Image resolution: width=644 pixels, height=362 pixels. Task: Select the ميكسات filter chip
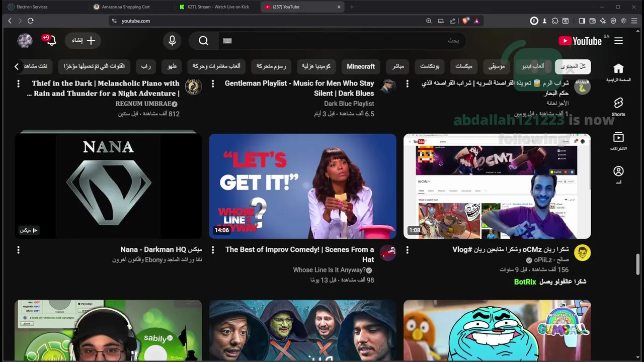tap(464, 66)
